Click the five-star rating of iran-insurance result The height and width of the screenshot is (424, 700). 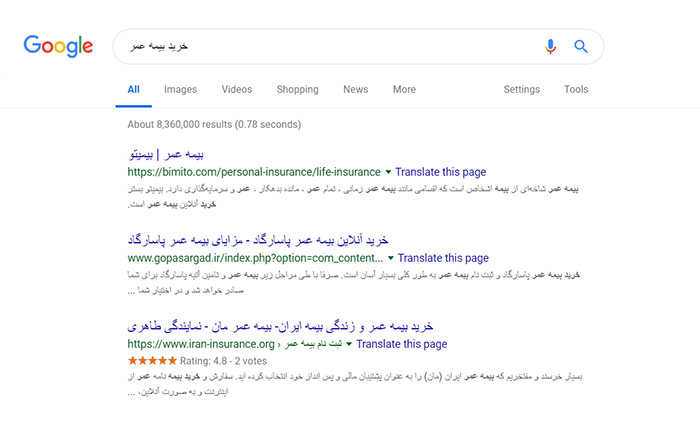click(152, 361)
